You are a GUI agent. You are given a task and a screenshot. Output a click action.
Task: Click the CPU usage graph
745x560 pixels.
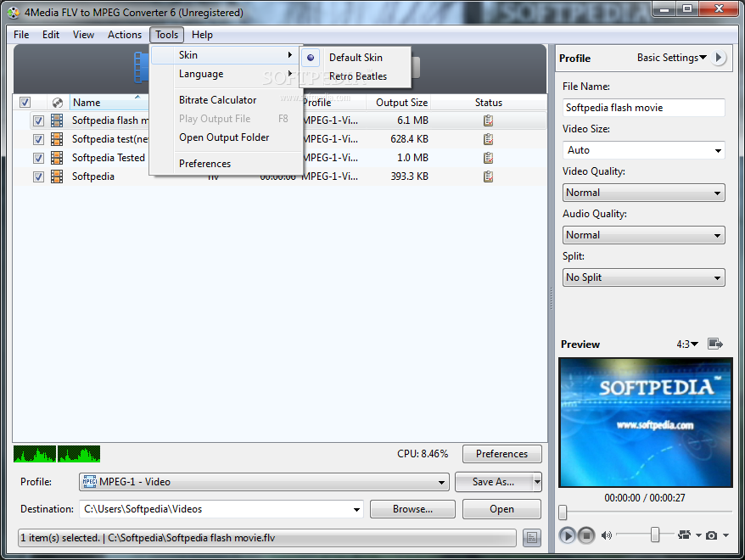[57, 454]
